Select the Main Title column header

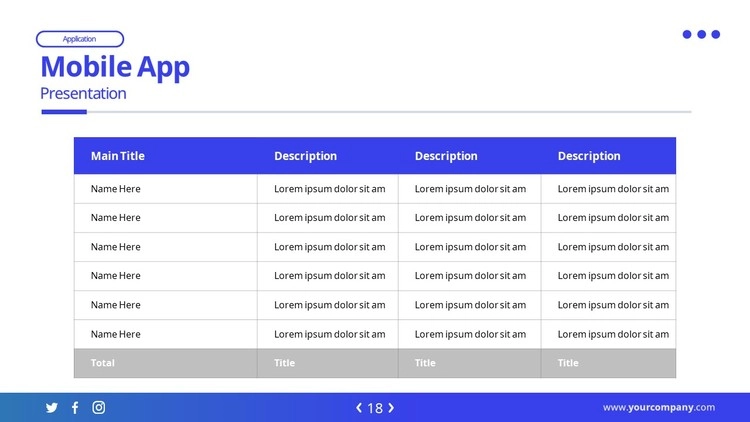coord(118,156)
